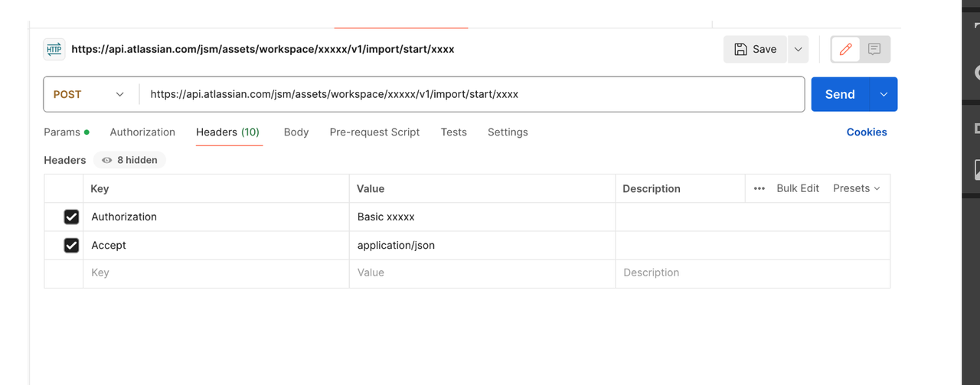
Task: Open the Body tab
Action: point(296,132)
